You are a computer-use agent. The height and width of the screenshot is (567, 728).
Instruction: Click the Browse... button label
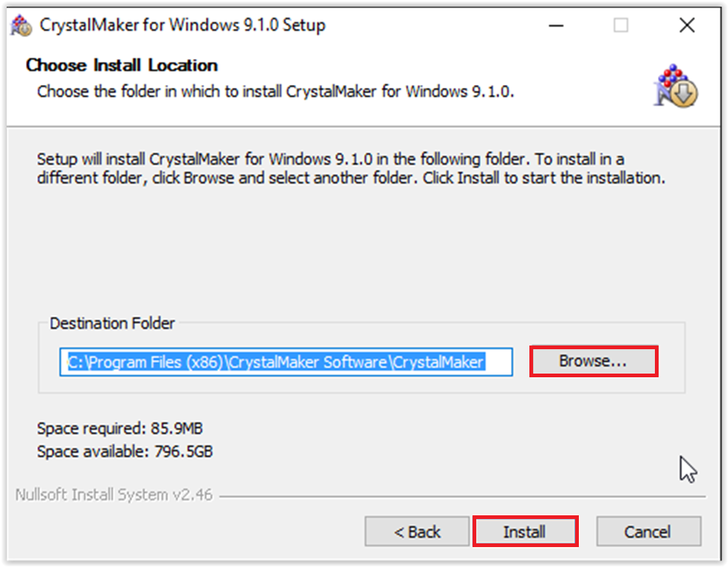pos(593,361)
